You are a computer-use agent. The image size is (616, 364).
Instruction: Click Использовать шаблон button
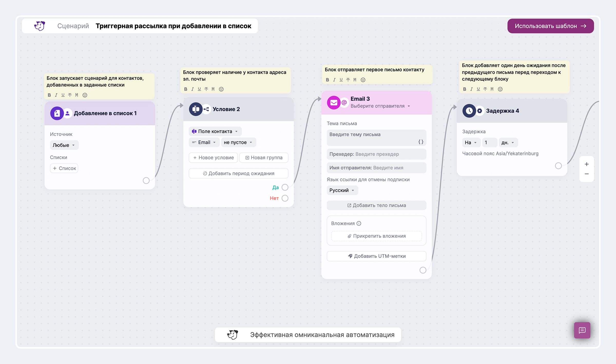tap(551, 26)
